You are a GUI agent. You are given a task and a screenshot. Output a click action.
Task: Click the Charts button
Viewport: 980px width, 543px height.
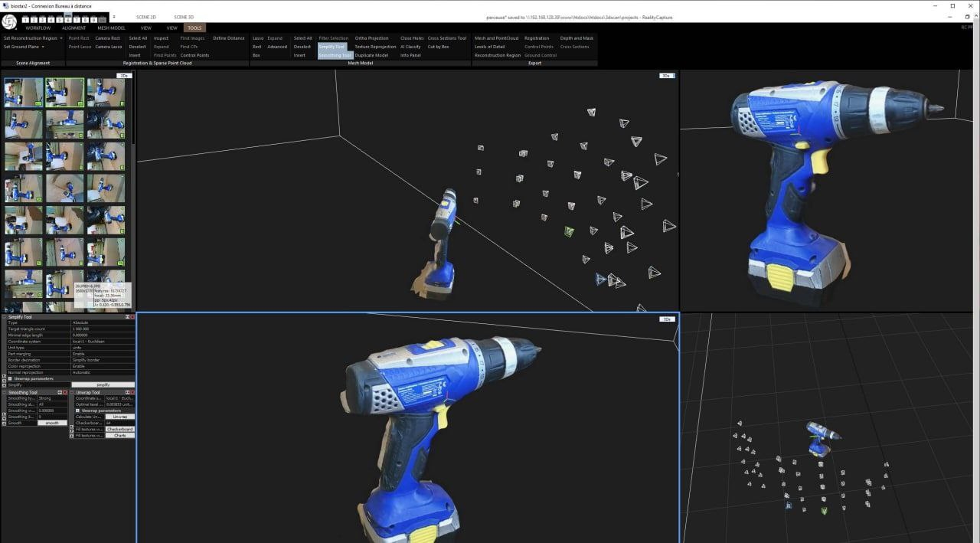tap(119, 435)
